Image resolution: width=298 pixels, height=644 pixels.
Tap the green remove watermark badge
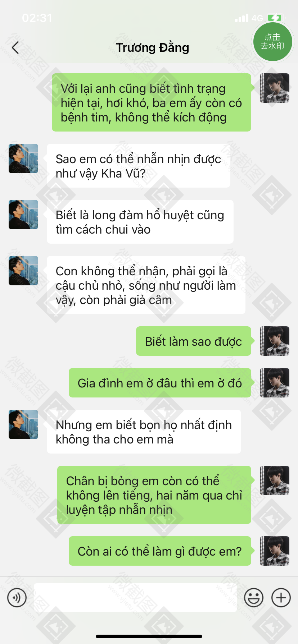point(272,41)
